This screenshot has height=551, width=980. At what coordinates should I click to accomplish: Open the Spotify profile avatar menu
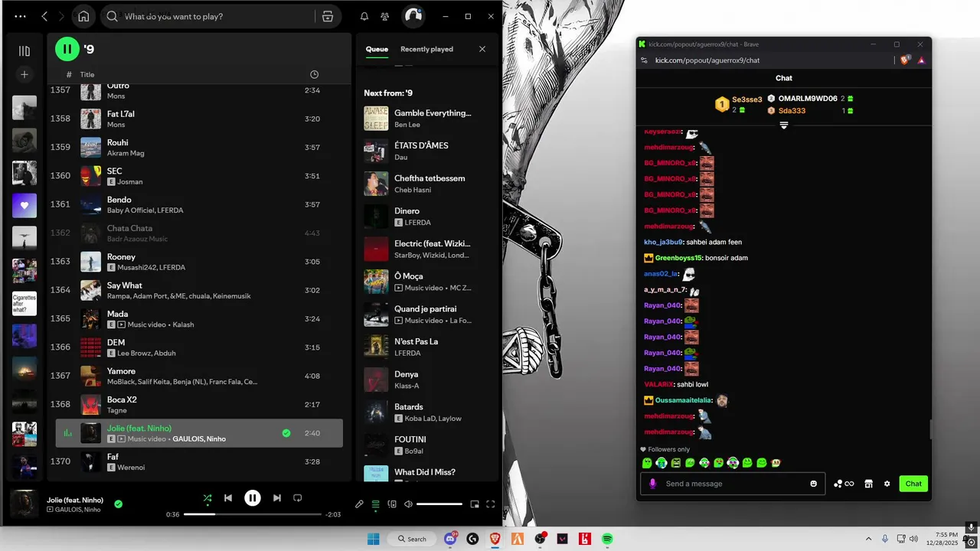coord(413,15)
